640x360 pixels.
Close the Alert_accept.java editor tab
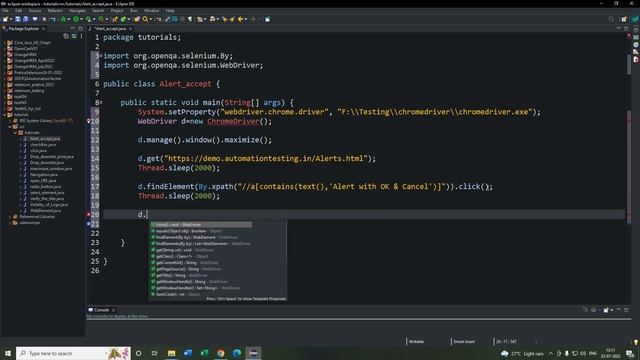tap(130, 29)
